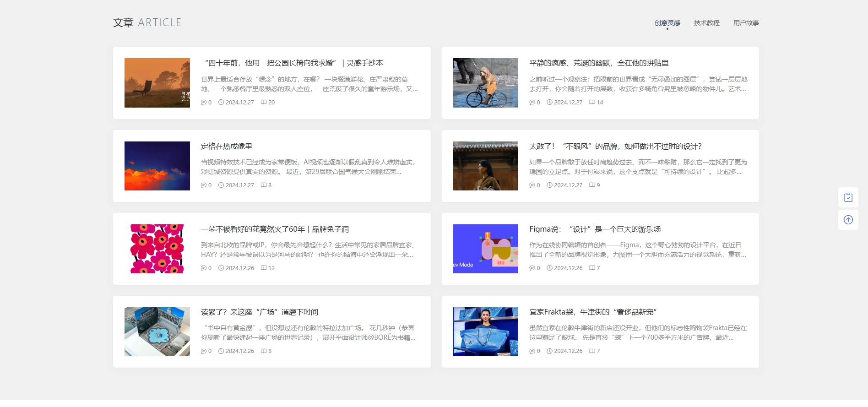The width and height of the screenshot is (868, 407).
Task: Click comment icon on Figma说 article
Action: (532, 268)
